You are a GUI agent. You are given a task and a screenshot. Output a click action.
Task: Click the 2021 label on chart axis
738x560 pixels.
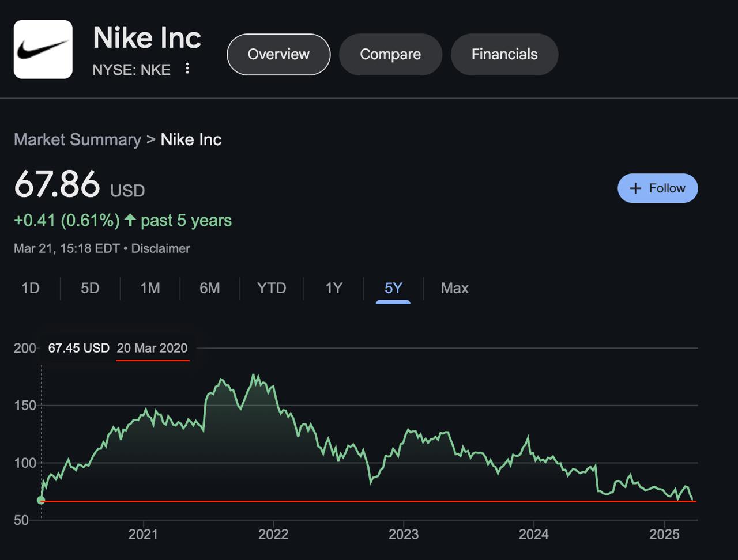[143, 534]
